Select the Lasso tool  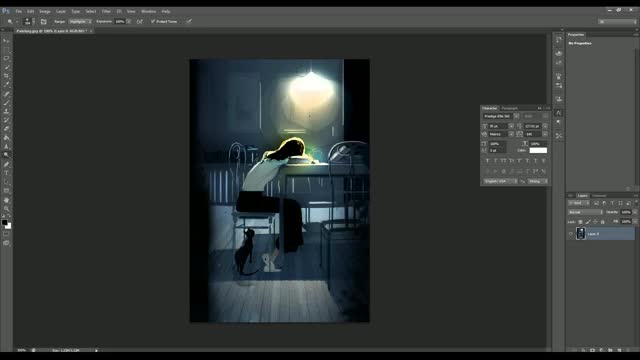[6, 58]
